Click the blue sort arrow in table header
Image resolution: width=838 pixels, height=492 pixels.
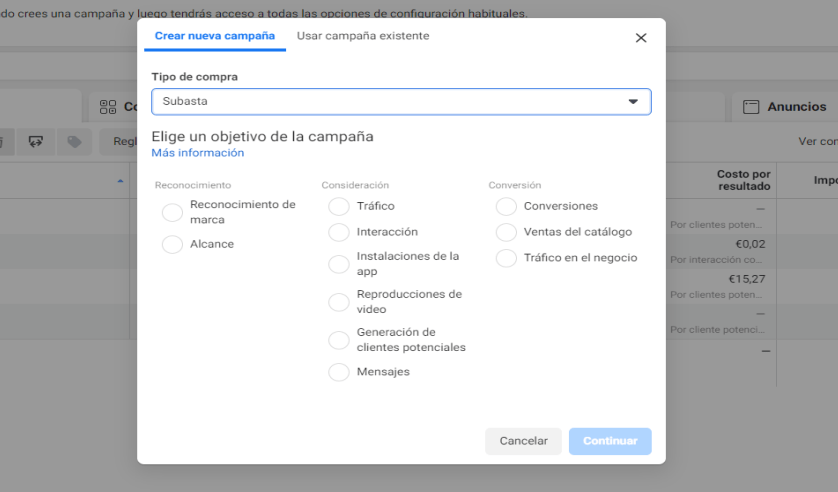click(x=120, y=181)
